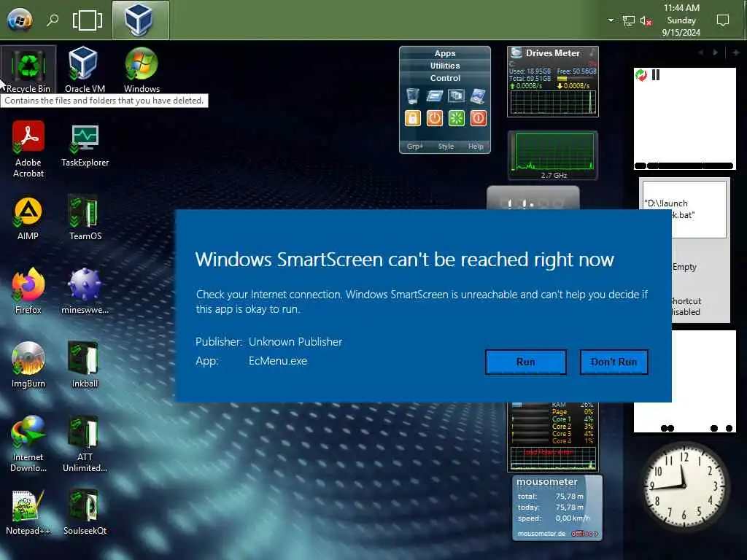This screenshot has height=560, width=747.
Task: Click Style in launcher gadget
Action: tap(446, 147)
